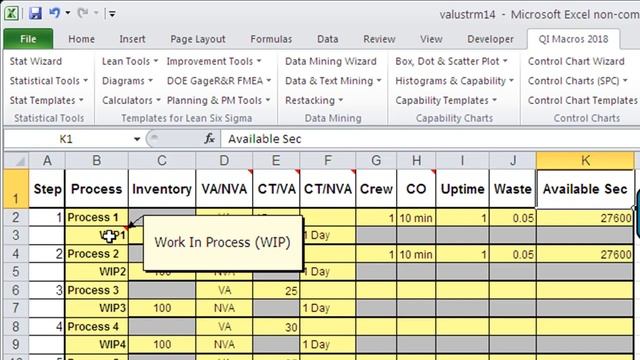Expand Histograms & Capability dropdown
This screenshot has height=360, width=640.
pos(454,81)
